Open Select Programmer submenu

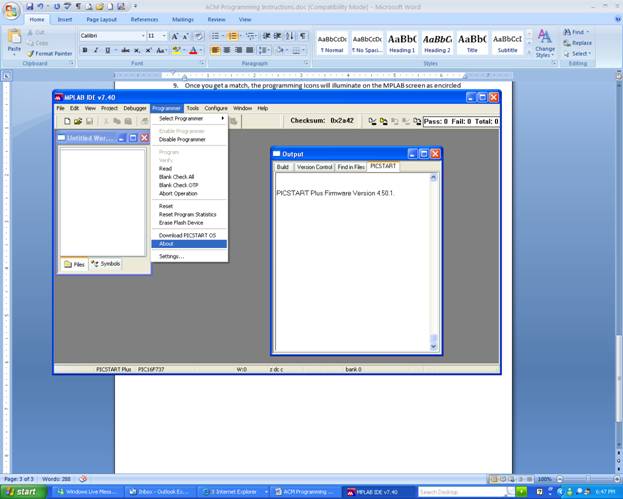pyautogui.click(x=189, y=118)
